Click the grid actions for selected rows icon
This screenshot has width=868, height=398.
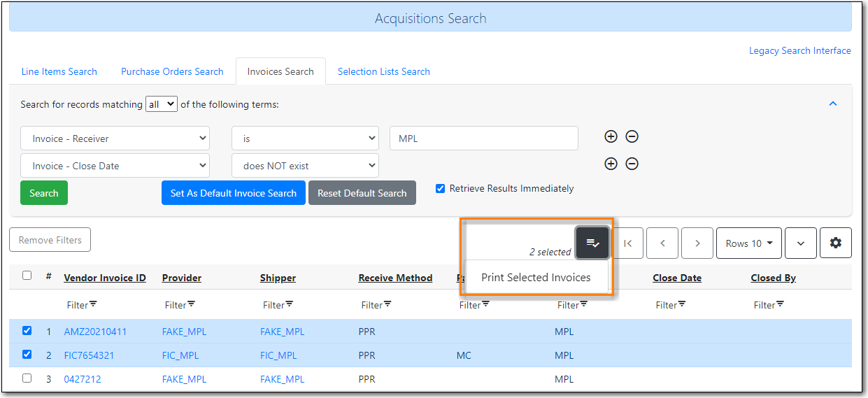click(592, 243)
